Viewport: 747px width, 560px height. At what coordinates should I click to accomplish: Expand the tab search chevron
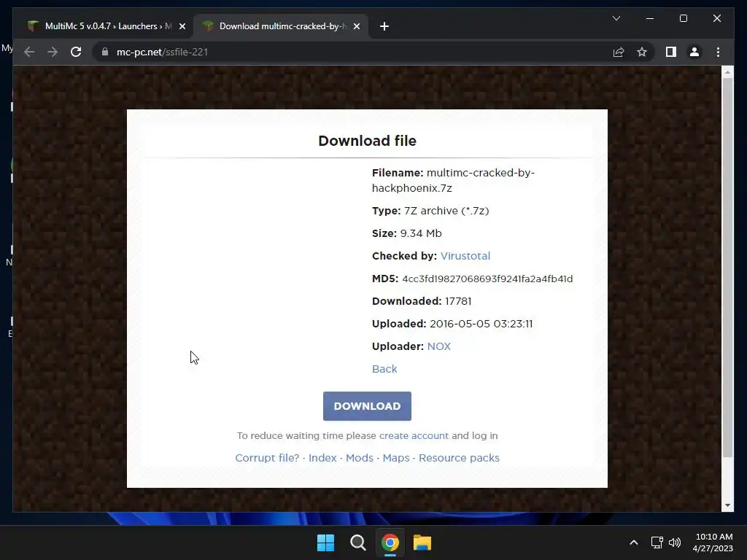pyautogui.click(x=616, y=18)
